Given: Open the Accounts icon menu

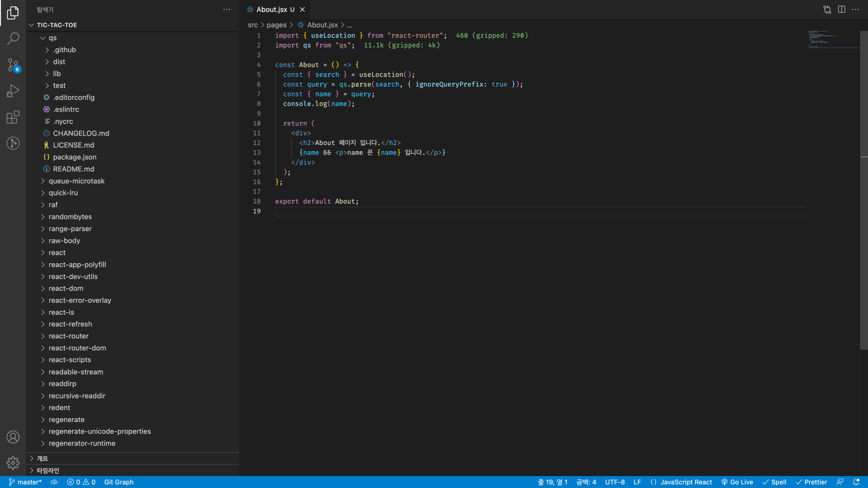Looking at the screenshot, I should [x=13, y=437].
